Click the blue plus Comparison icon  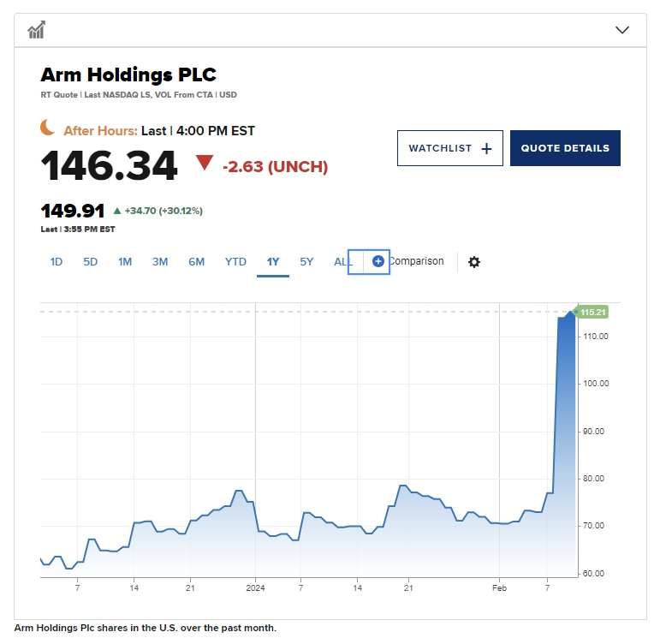(378, 261)
